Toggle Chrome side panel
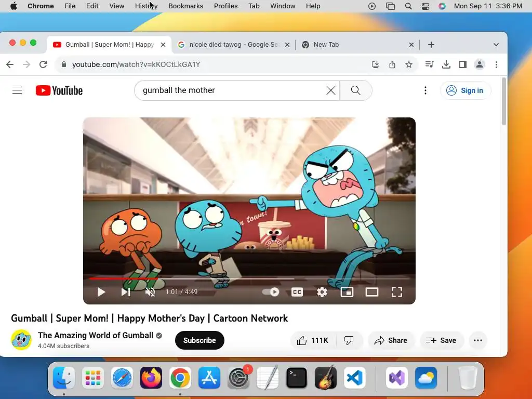 463,64
